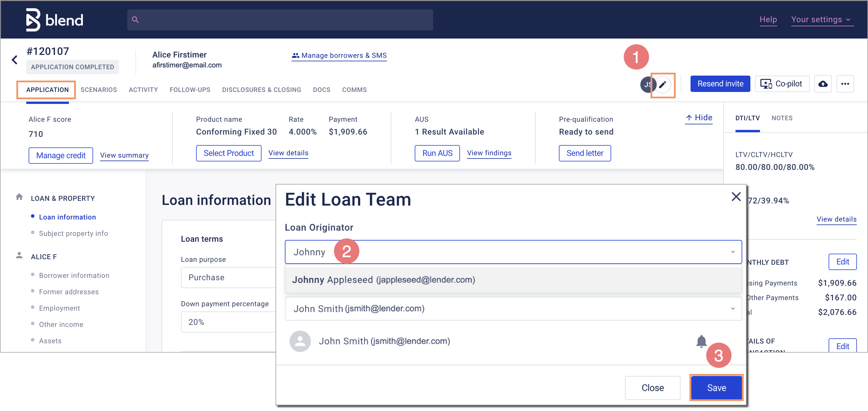The image size is (868, 411).
Task: Toggle Hide to show summary panel
Action: click(x=699, y=118)
